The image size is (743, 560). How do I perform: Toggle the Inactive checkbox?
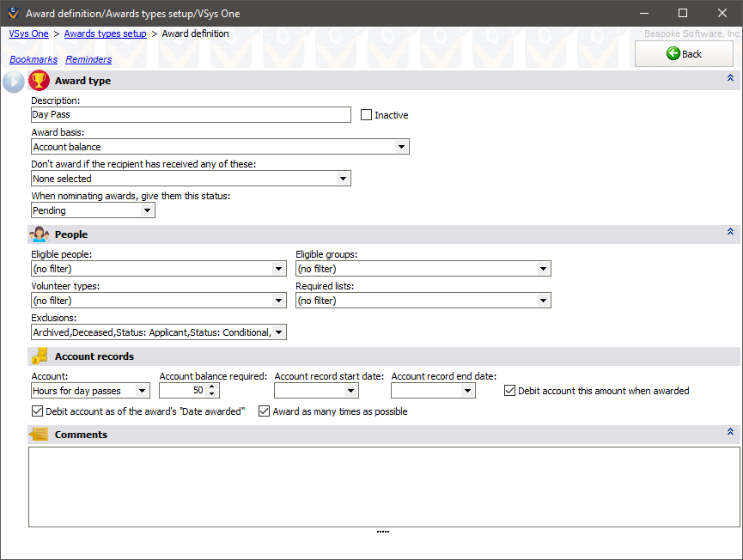[367, 115]
